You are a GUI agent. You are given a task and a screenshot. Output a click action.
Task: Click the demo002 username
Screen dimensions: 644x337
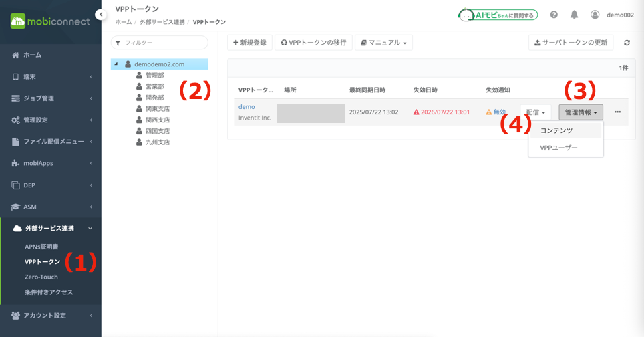[x=620, y=15]
